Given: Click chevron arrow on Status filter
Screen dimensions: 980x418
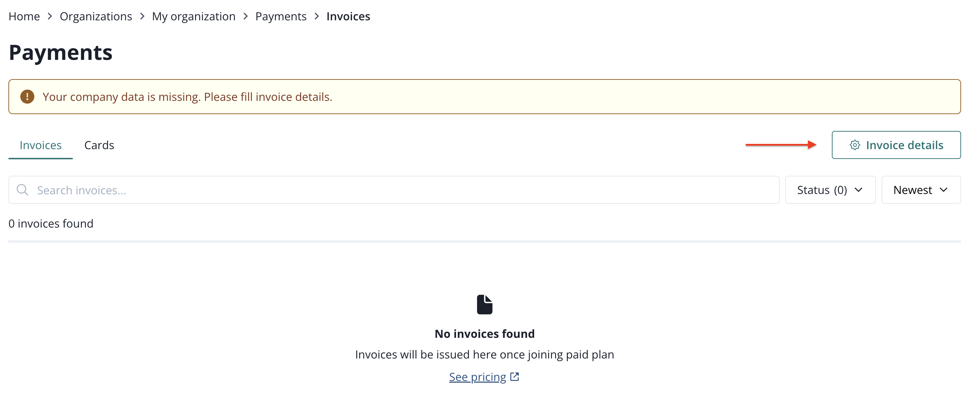Looking at the screenshot, I should (x=858, y=190).
